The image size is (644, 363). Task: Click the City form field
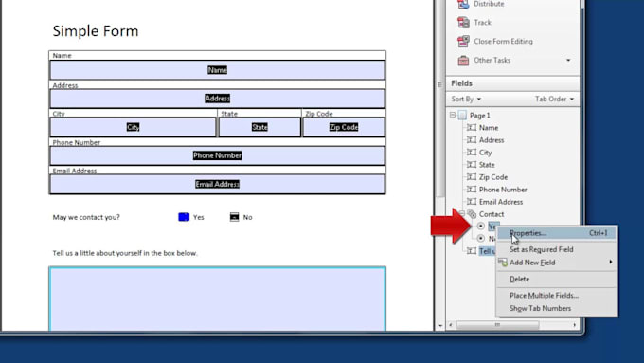pos(133,127)
